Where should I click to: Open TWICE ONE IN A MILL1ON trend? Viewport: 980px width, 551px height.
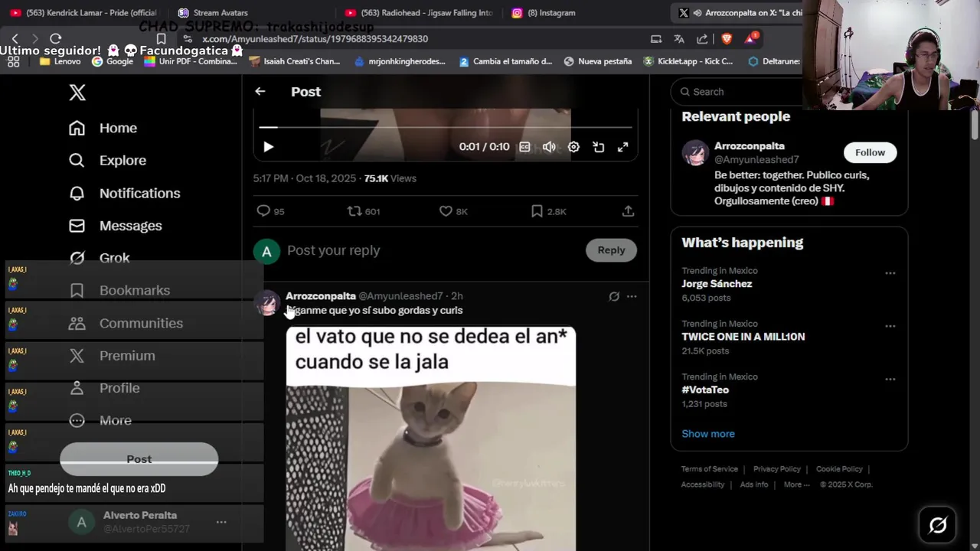(743, 337)
